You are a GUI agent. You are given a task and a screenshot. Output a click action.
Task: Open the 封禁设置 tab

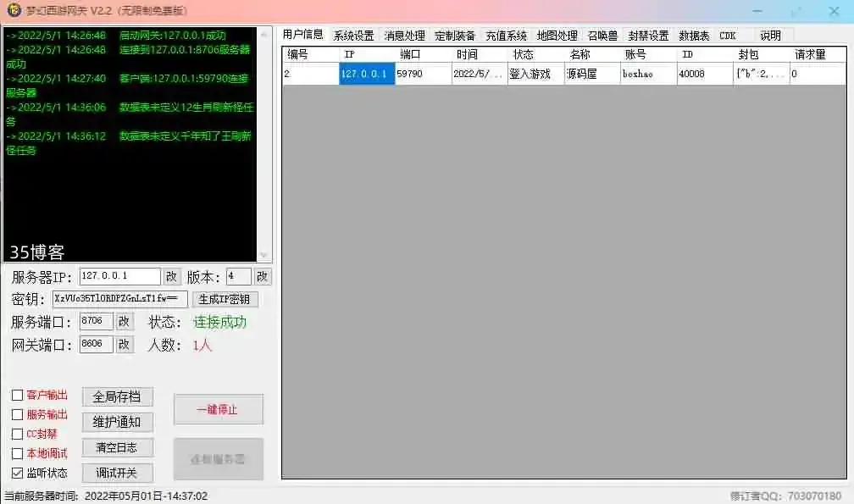(648, 36)
